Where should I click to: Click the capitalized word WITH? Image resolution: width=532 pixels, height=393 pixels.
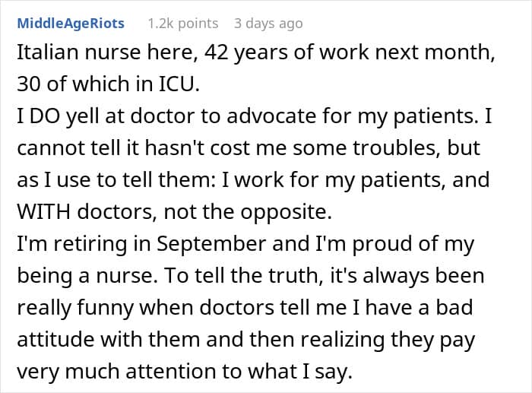coord(44,212)
